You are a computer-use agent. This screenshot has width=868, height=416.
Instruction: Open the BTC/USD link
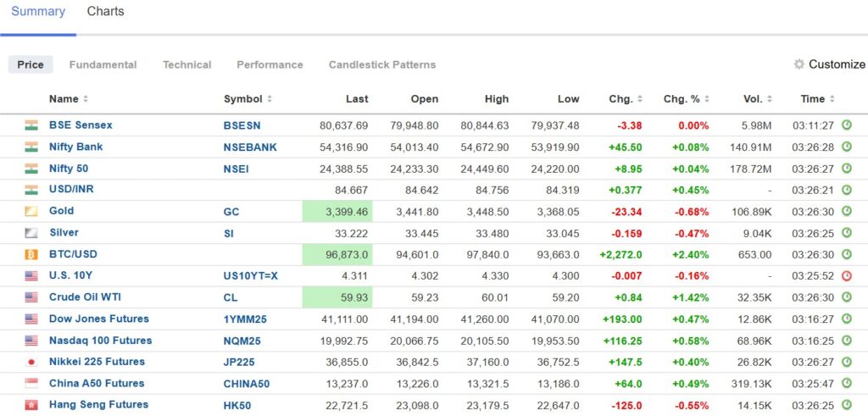[73, 254]
